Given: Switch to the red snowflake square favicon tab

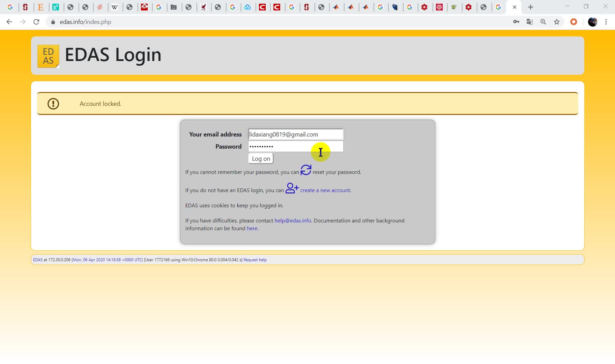Looking at the screenshot, I should 439,7.
